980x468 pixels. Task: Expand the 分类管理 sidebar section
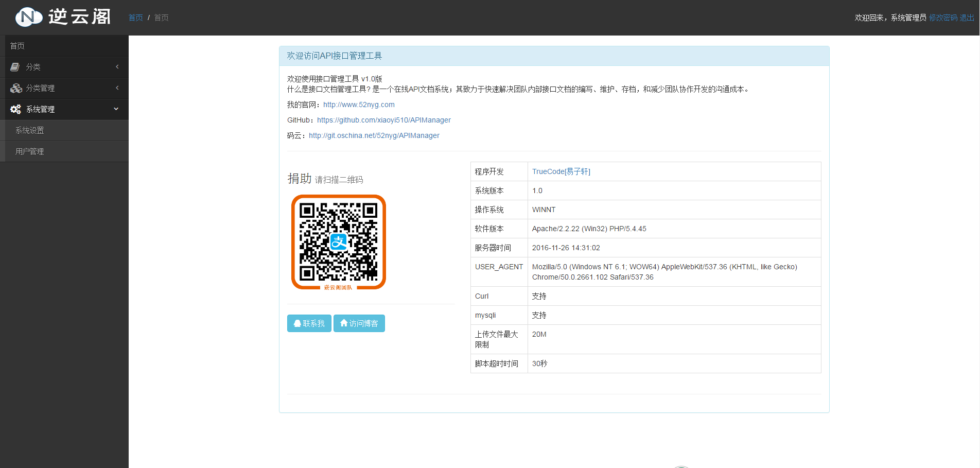click(x=64, y=88)
